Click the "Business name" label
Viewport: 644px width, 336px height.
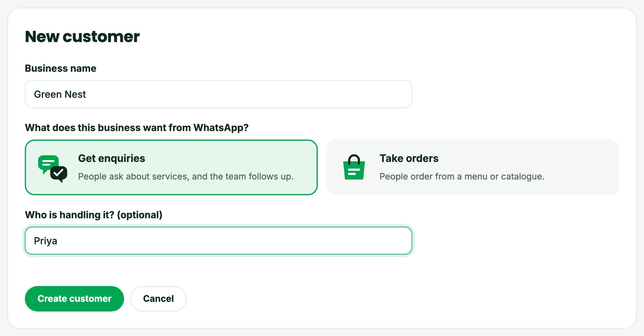coord(61,68)
